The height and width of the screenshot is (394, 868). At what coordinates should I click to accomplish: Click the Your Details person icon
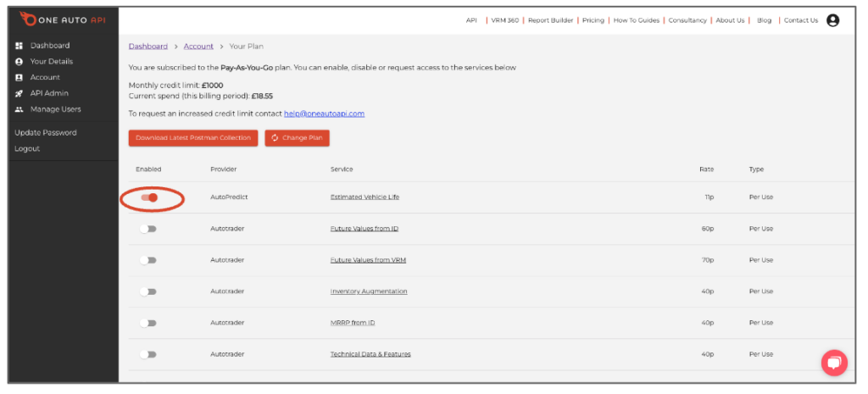click(19, 61)
